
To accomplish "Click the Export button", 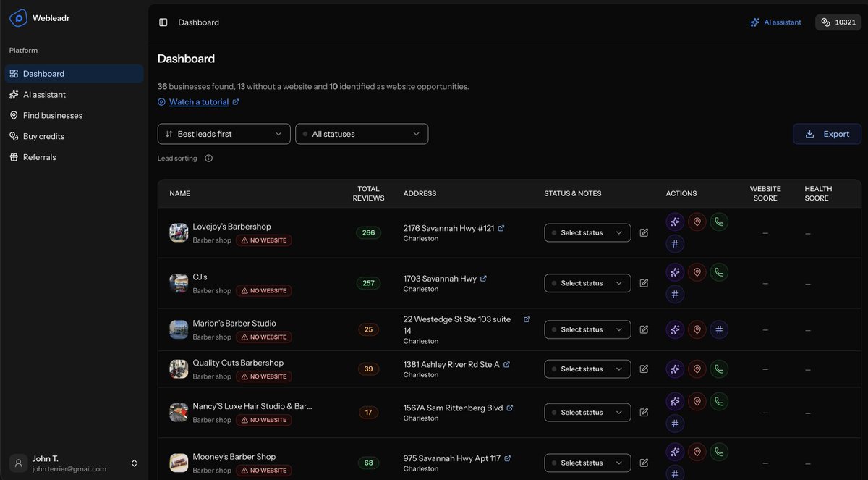I will [x=827, y=134].
